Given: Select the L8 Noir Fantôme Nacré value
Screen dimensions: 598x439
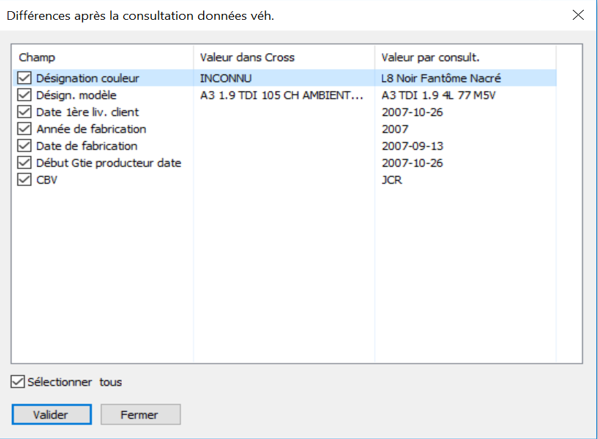Looking at the screenshot, I should 441,78.
